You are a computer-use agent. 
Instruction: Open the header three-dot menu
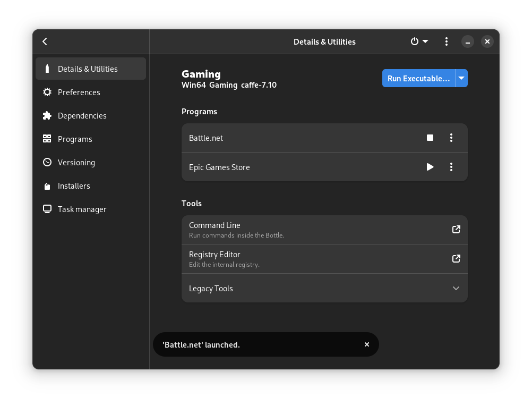click(x=447, y=41)
